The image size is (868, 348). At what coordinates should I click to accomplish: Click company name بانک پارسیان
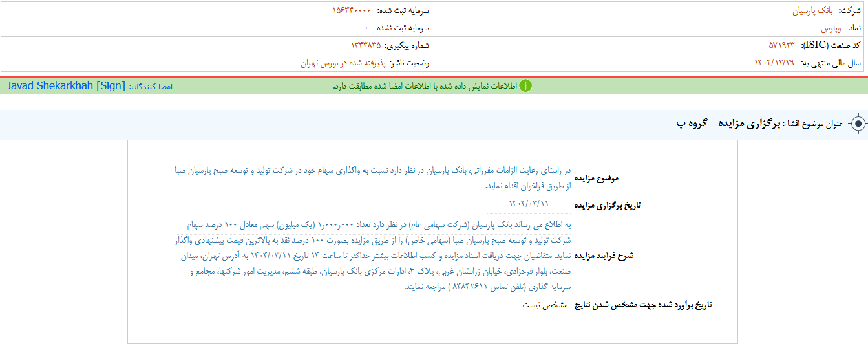(814, 11)
